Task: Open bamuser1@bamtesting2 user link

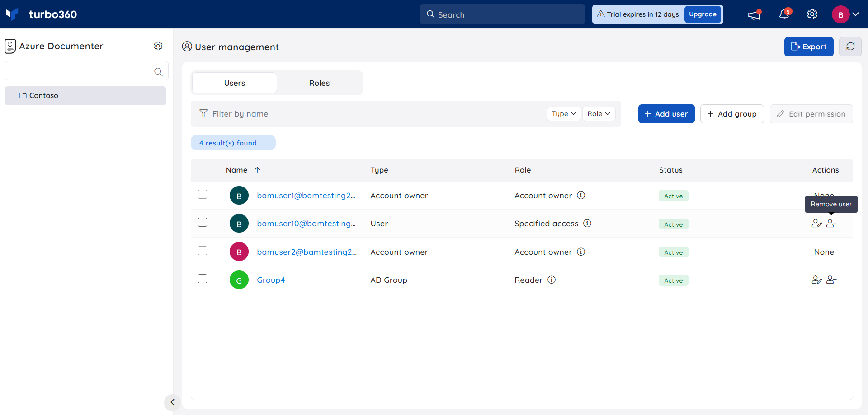Action: (306, 196)
